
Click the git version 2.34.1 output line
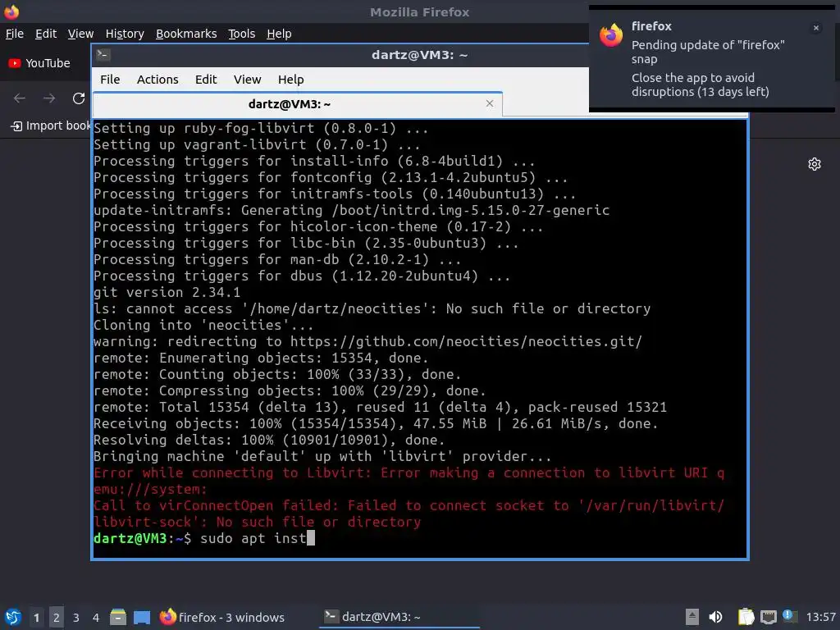[167, 293]
